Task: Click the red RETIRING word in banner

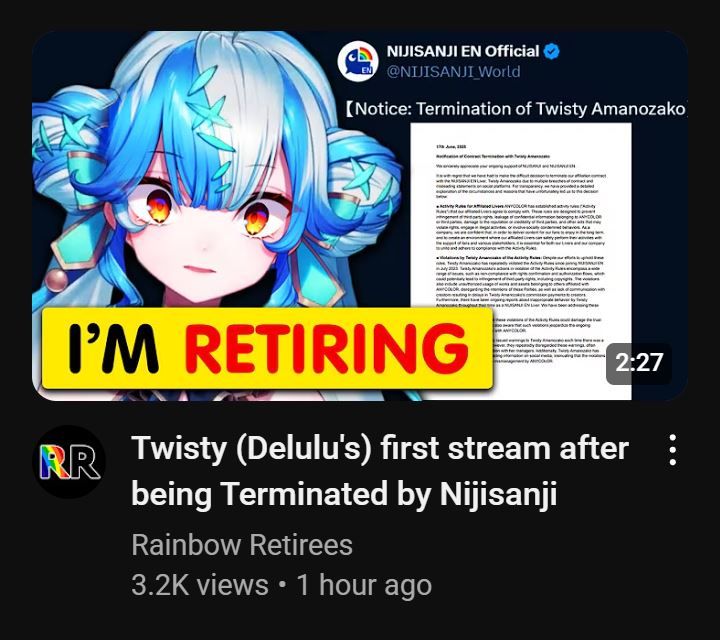Action: point(327,348)
